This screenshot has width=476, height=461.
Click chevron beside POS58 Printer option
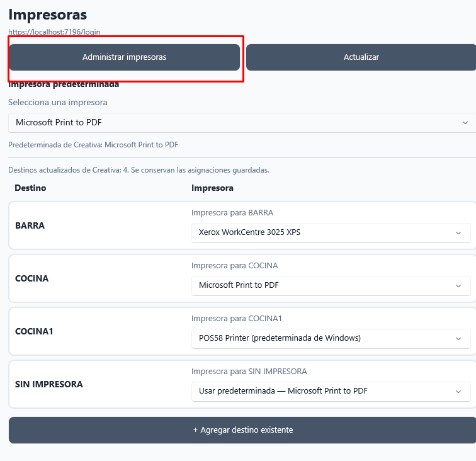(458, 339)
